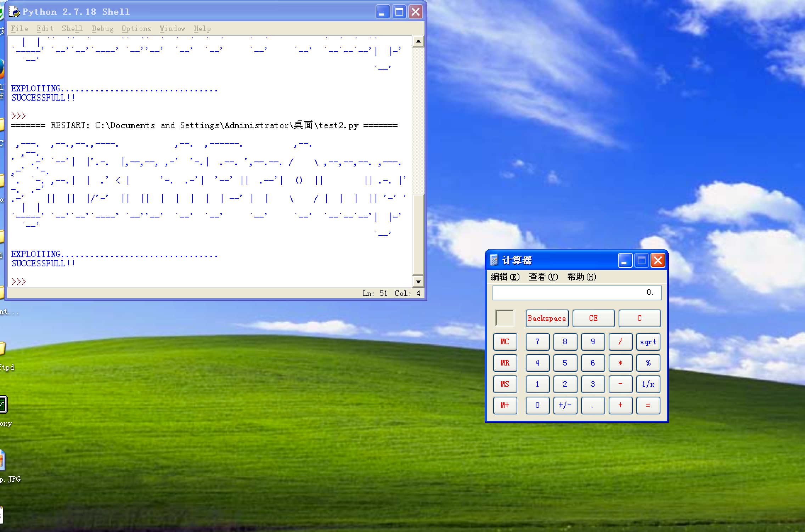Open calculator 编辑(E) menu
The image size is (805, 532).
[x=505, y=277]
